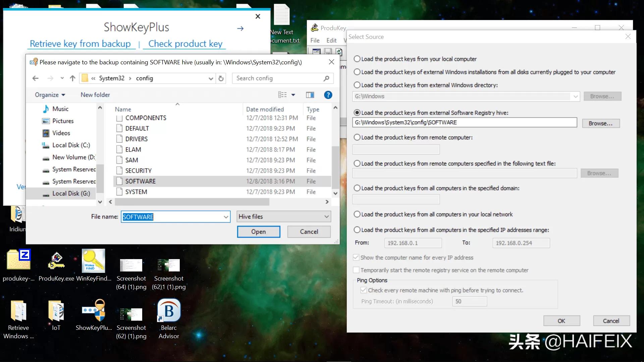Open the WinKeyFinder desktop icon
This screenshot has width=644, height=362.
(x=94, y=261)
